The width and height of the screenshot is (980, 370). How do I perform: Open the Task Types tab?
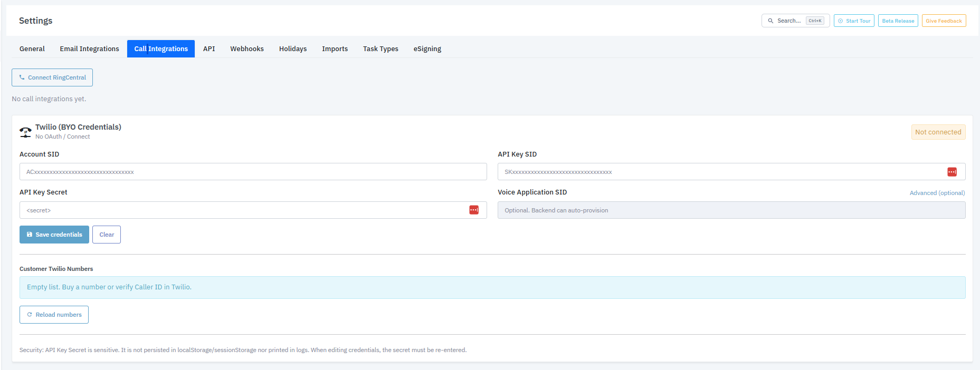click(380, 49)
